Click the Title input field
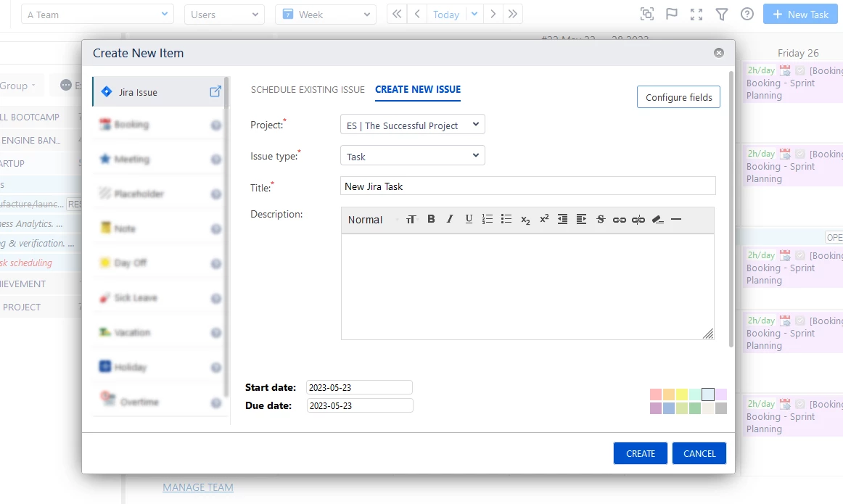 tap(527, 186)
